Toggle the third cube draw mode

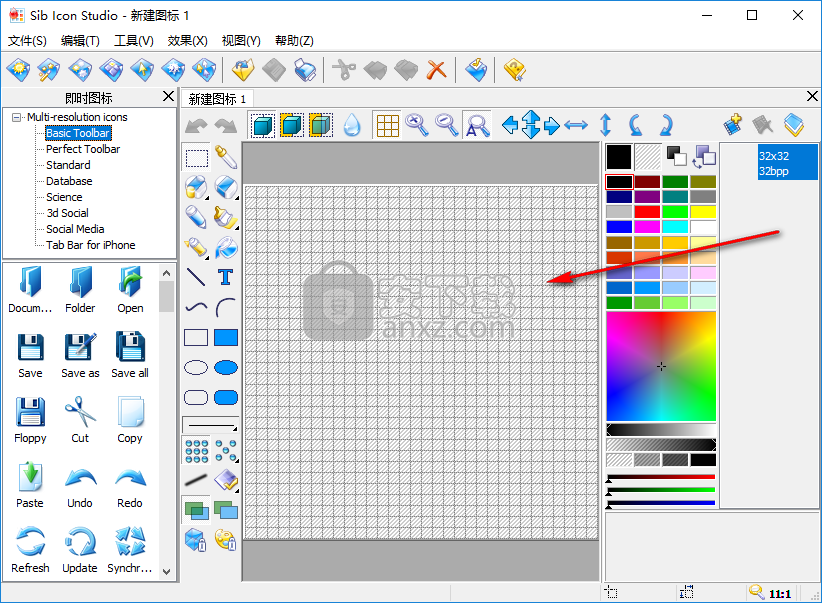[321, 125]
